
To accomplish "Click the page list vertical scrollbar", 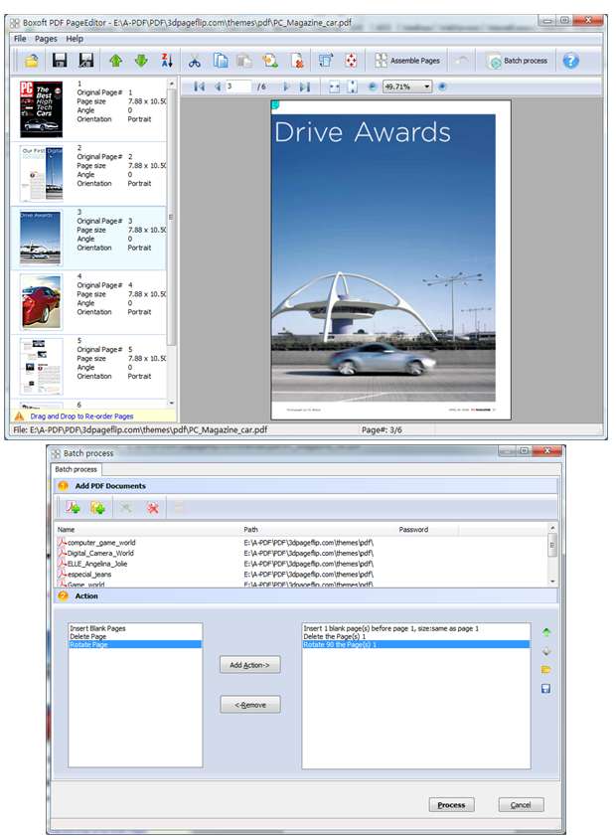I will 172,217.
